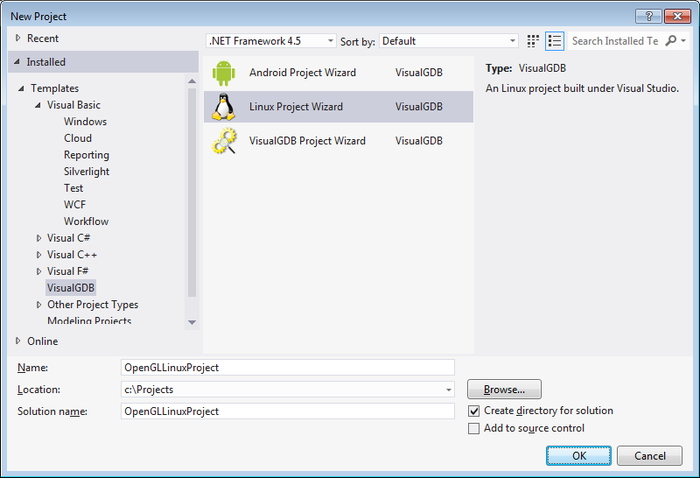Select the WCF template category
This screenshot has height=478, width=700.
coord(75,205)
